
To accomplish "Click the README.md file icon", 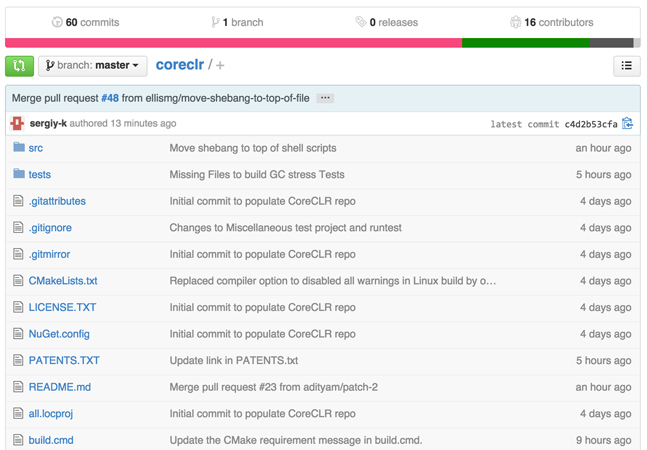I will 18,386.
